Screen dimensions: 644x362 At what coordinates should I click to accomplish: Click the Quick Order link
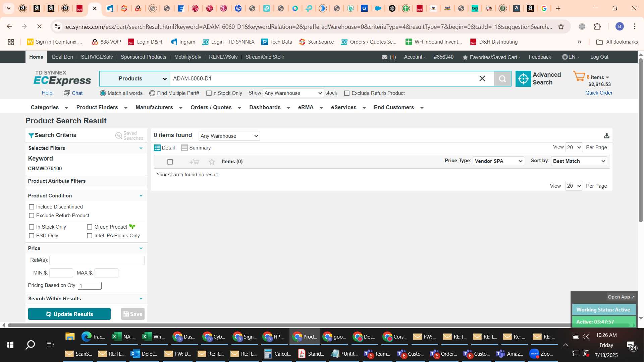tap(599, 93)
